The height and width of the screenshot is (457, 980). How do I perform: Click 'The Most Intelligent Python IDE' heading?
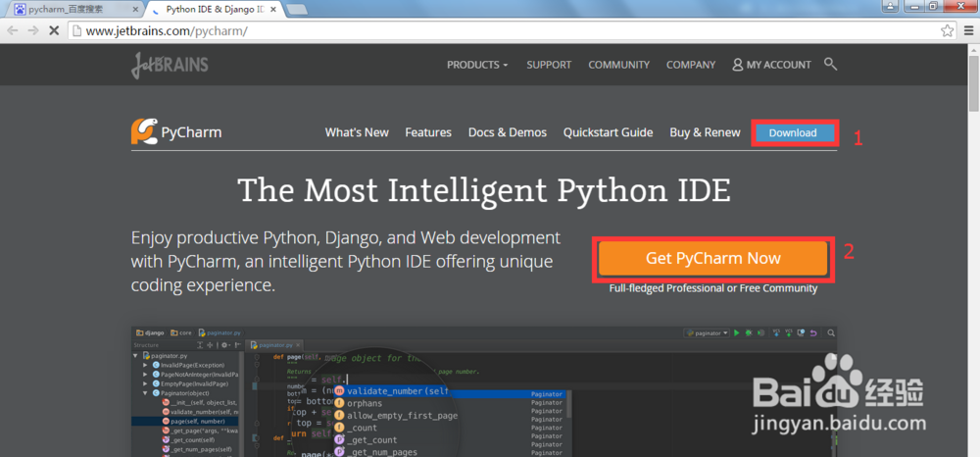[484, 189]
